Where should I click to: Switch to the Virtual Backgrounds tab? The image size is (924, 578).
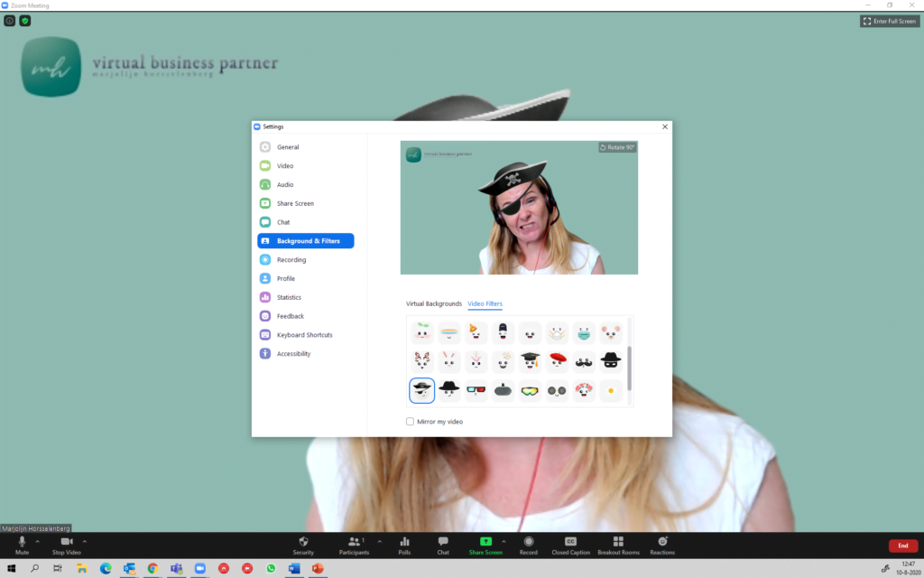(x=433, y=303)
